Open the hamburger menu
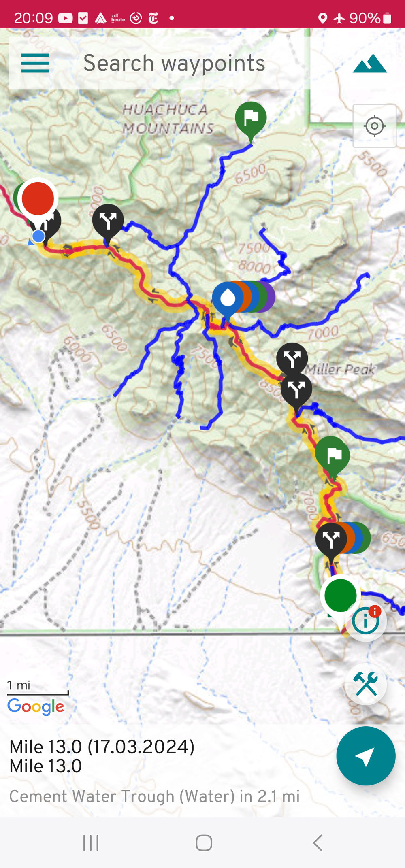This screenshot has width=405, height=868. [x=35, y=63]
